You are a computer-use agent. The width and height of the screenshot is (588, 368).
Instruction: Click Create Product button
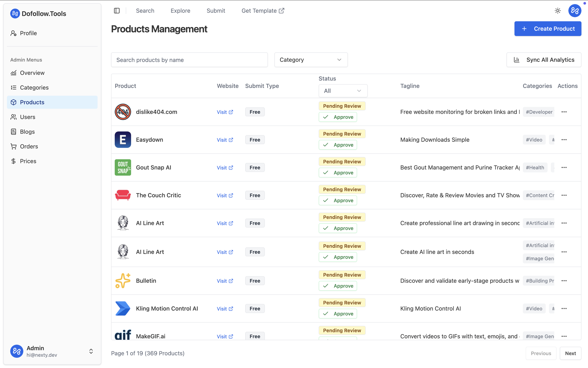coord(548,29)
